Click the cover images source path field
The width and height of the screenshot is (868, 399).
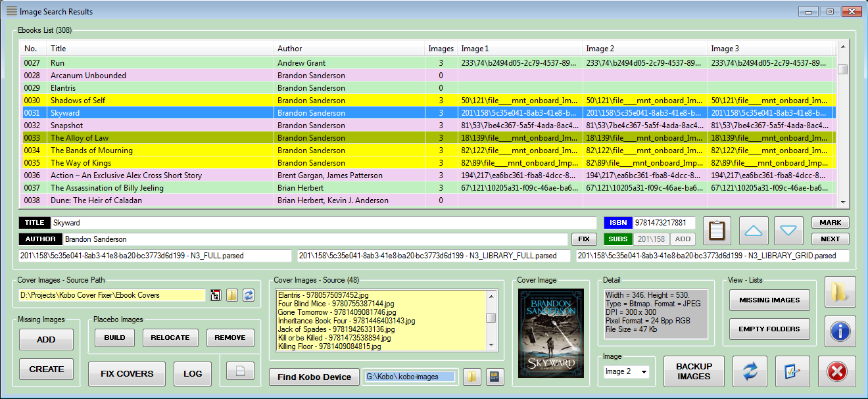[x=112, y=295]
